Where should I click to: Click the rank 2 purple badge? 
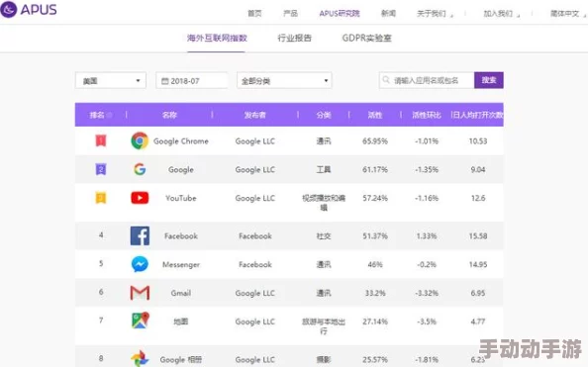pos(101,169)
